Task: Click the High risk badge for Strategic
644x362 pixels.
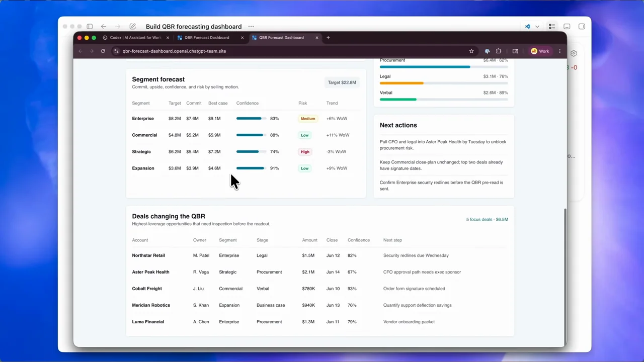Action: pyautogui.click(x=305, y=152)
